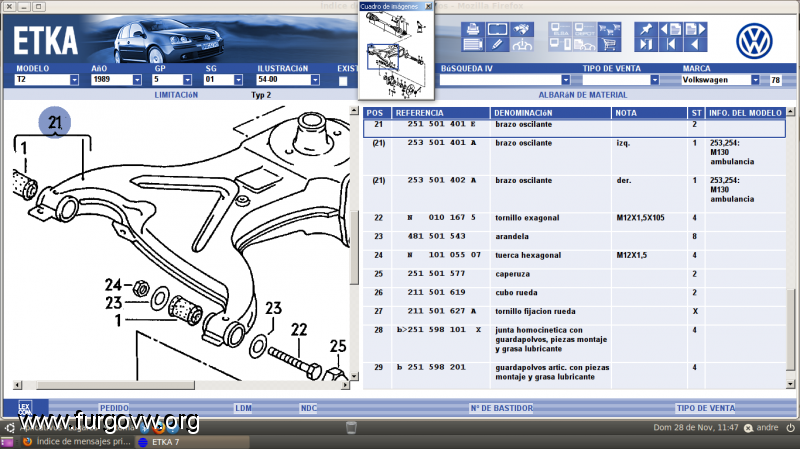Viewport: 800px width, 449px height.
Task: Open the vehicle info icon
Action: [x=522, y=45]
